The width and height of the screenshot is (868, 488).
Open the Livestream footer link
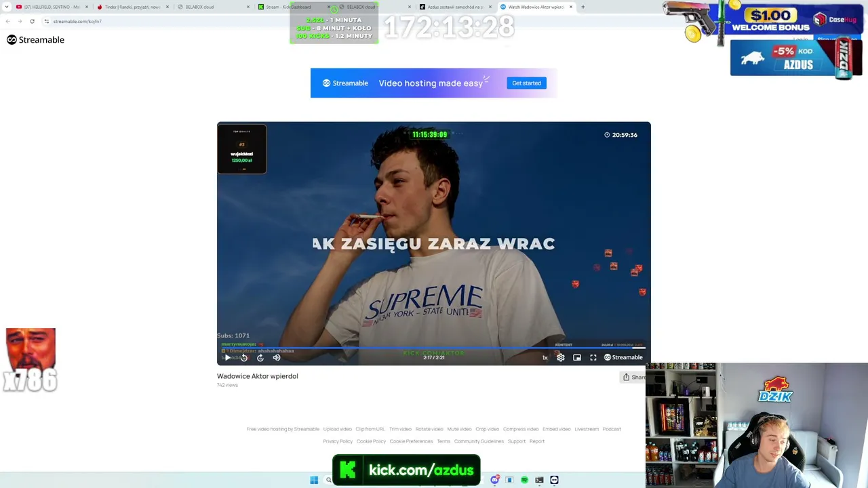[587, 429]
